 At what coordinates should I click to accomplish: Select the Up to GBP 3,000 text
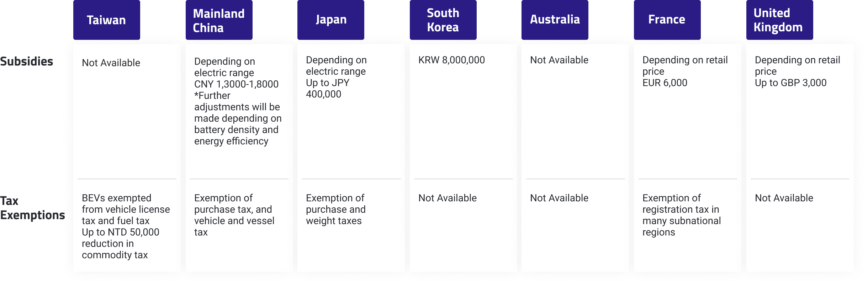tap(791, 83)
